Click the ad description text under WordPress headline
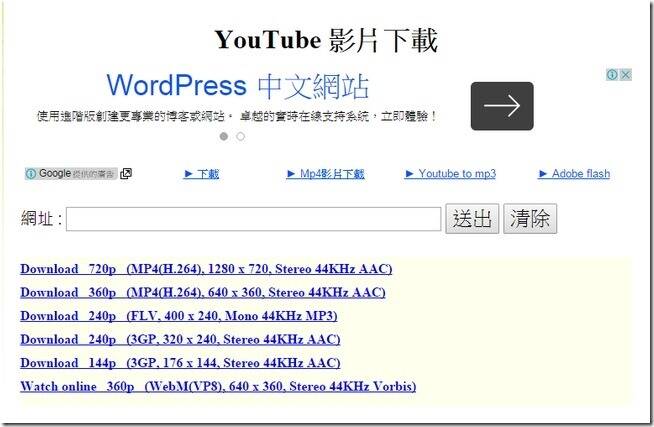Image resolution: width=654 pixels, height=427 pixels. coord(237,116)
